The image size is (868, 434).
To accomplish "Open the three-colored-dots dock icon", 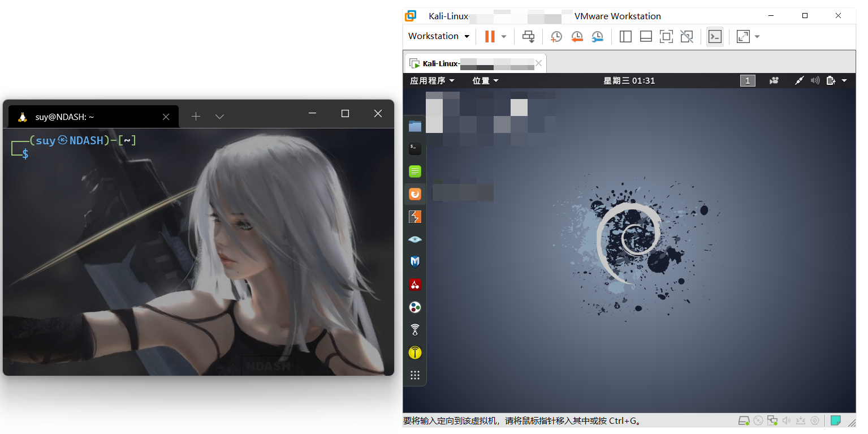I will click(x=415, y=307).
